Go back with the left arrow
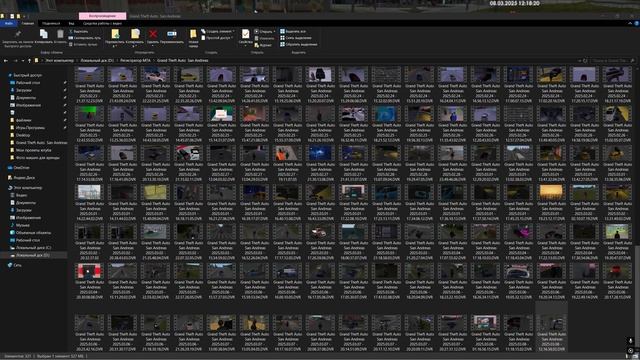640x360 pixels. point(6,60)
